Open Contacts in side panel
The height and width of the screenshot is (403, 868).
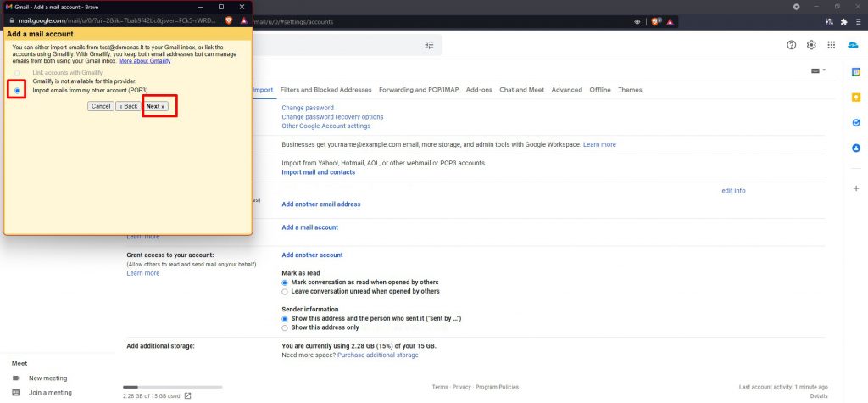(856, 148)
